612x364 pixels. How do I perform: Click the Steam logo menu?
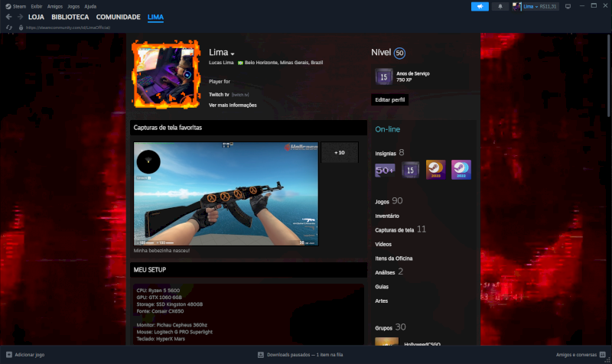point(8,6)
